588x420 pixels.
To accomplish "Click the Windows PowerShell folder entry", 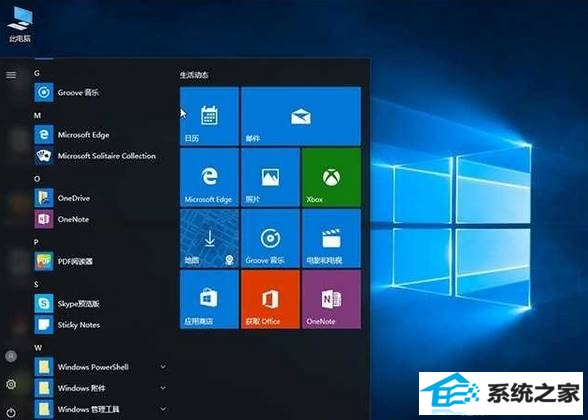I will point(100,367).
